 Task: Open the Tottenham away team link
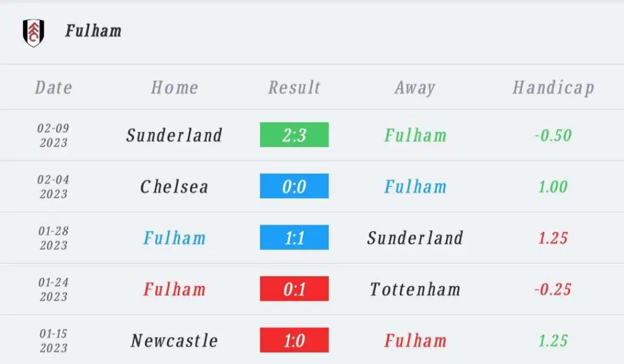[415, 289]
